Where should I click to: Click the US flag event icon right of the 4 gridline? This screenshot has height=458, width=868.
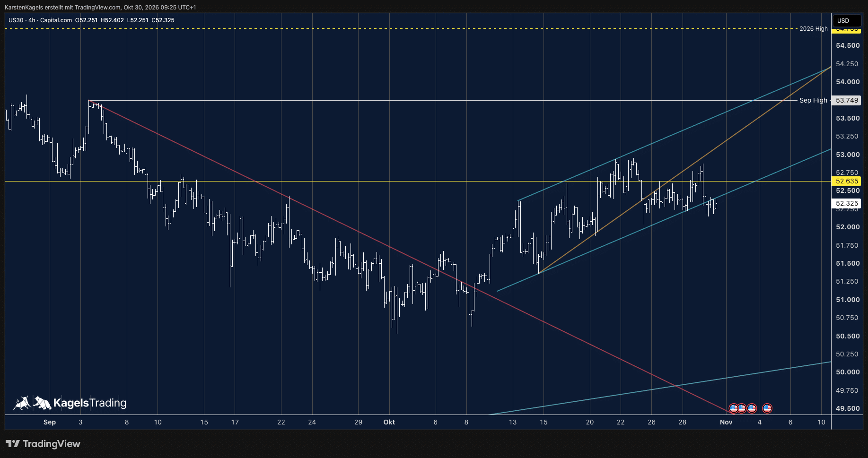coord(767,408)
